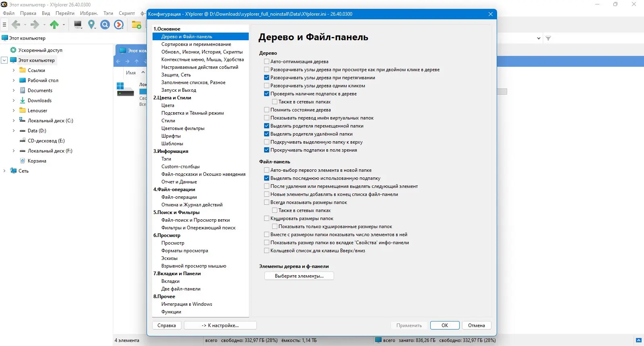Screen dimensions: 644x346
Task: Click 'Выберите элементы...' button
Action: click(x=299, y=276)
